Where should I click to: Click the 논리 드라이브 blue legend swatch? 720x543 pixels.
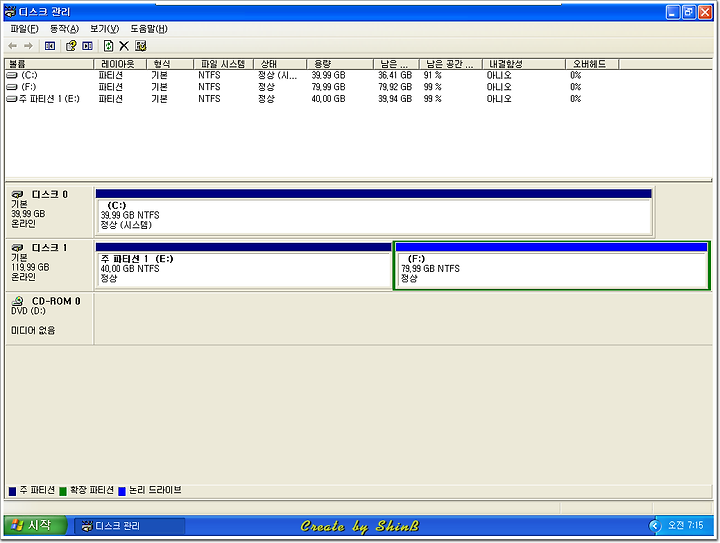[122, 491]
